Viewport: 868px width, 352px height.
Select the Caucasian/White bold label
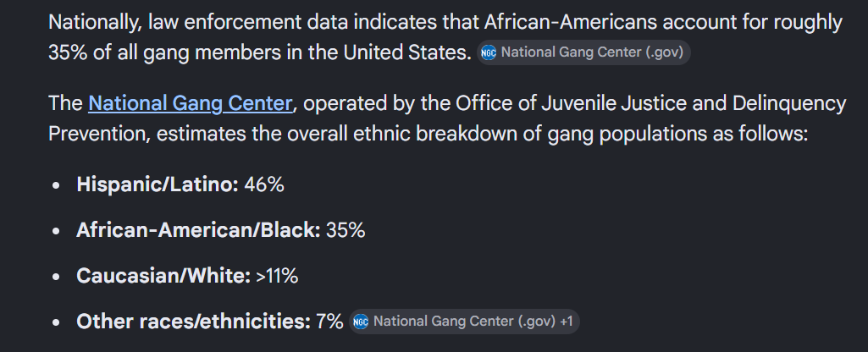point(163,276)
